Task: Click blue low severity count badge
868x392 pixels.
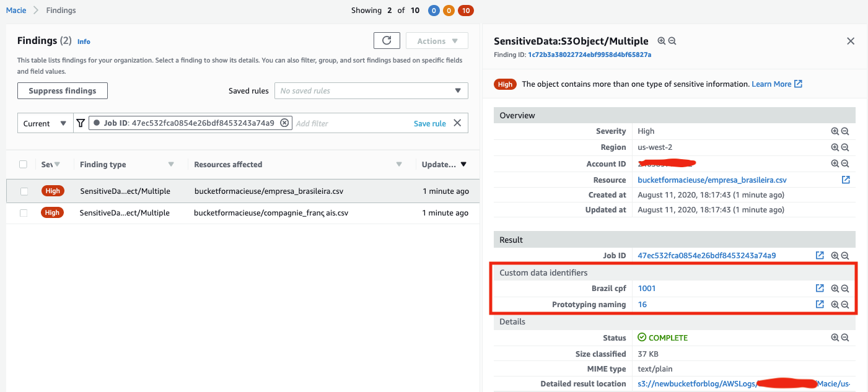Action: 434,11
